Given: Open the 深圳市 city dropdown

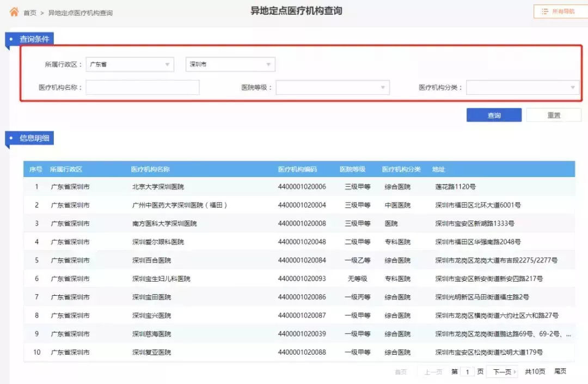Looking at the screenshot, I should click(x=230, y=64).
